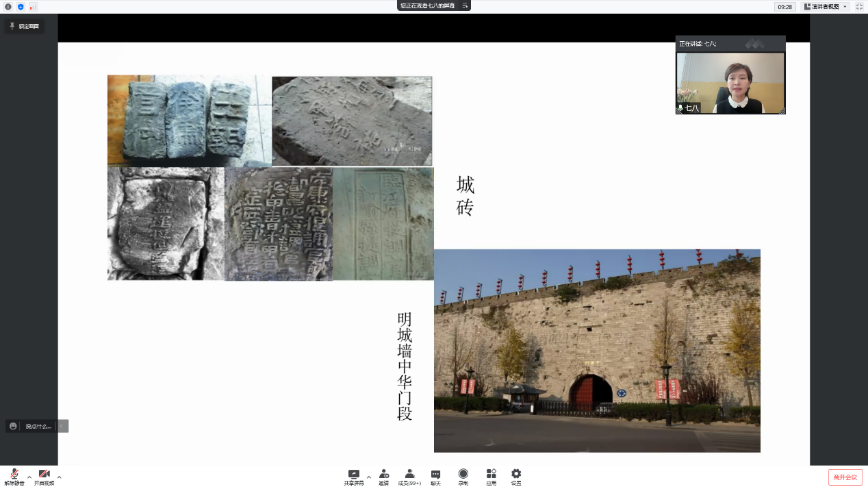Click the 邀请 invite icon

(384, 475)
